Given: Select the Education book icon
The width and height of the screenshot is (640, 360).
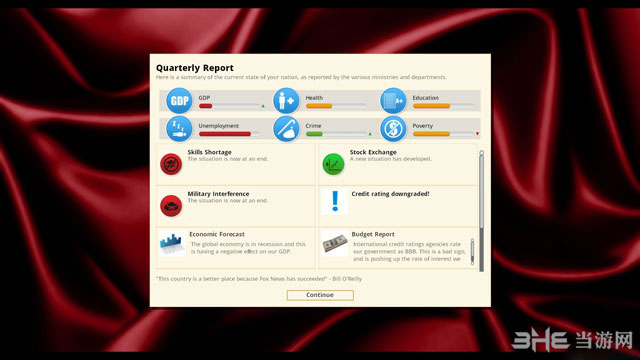Looking at the screenshot, I should coord(393,100).
